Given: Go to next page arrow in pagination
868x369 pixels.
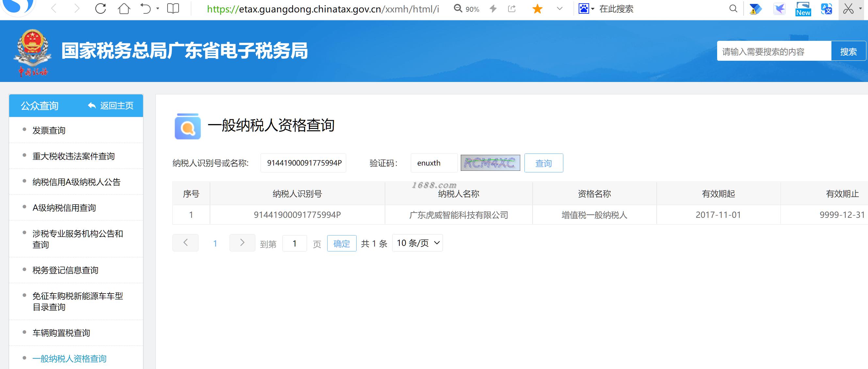Looking at the screenshot, I should click(x=242, y=243).
